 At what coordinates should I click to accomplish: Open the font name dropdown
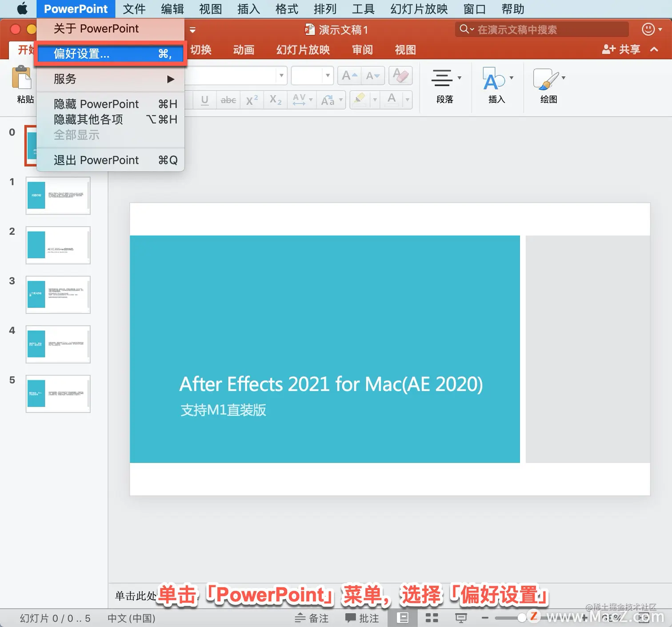click(281, 76)
